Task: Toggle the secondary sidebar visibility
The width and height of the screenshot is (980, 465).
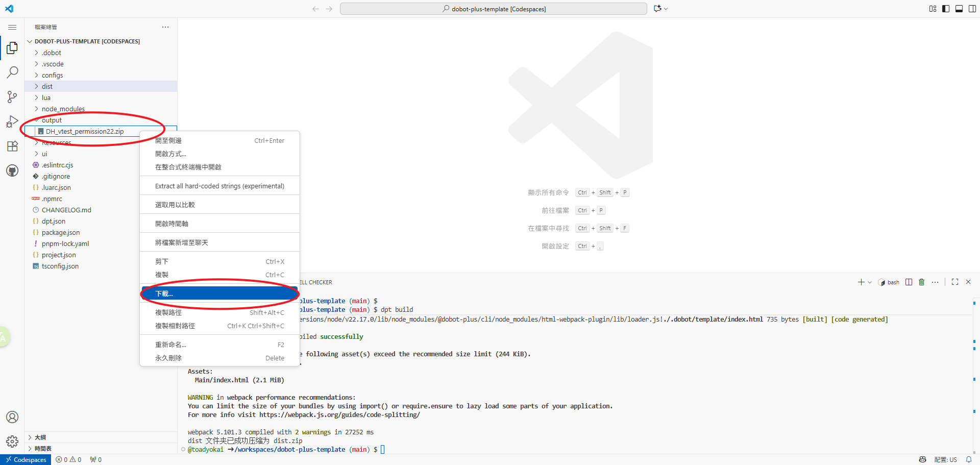Action: 972,9
